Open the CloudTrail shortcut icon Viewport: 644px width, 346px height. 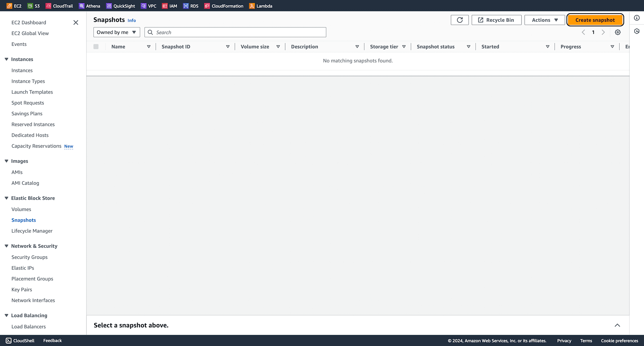point(48,6)
